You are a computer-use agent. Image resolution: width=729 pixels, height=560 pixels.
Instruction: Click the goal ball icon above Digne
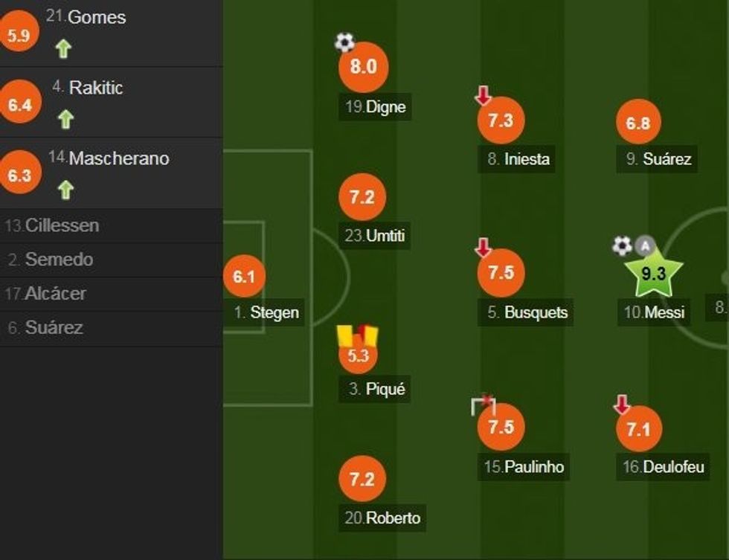pyautogui.click(x=344, y=42)
